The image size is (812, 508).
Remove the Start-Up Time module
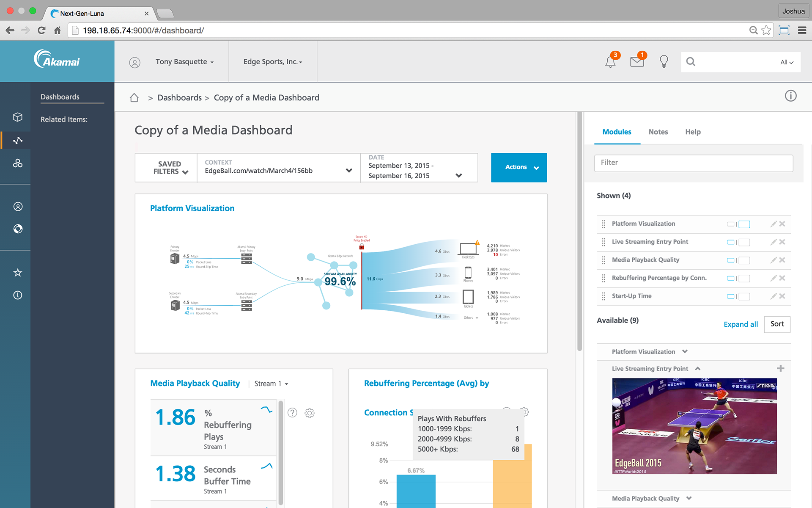(x=782, y=296)
